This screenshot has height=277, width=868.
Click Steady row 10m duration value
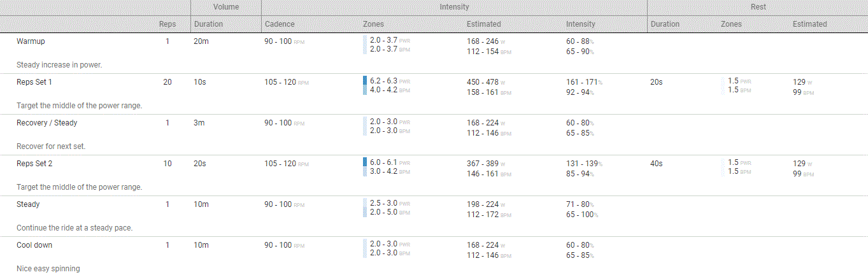coord(200,204)
